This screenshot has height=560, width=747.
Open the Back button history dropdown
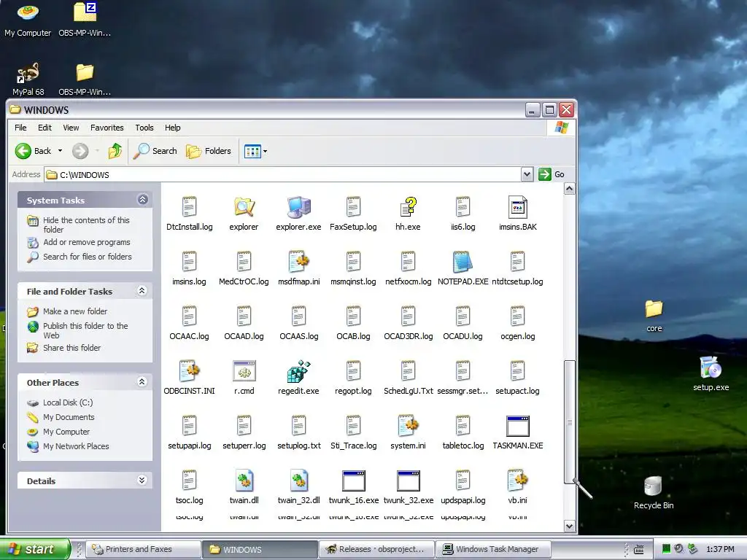[60, 151]
